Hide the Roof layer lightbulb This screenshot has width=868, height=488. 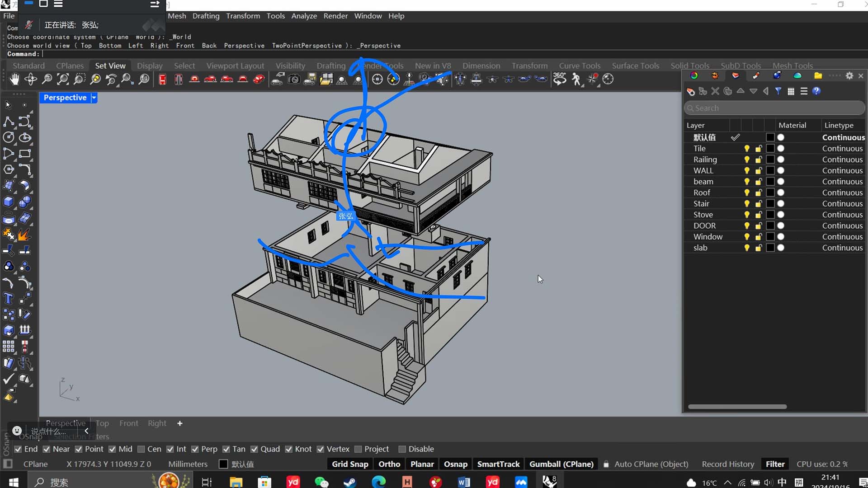coord(746,192)
